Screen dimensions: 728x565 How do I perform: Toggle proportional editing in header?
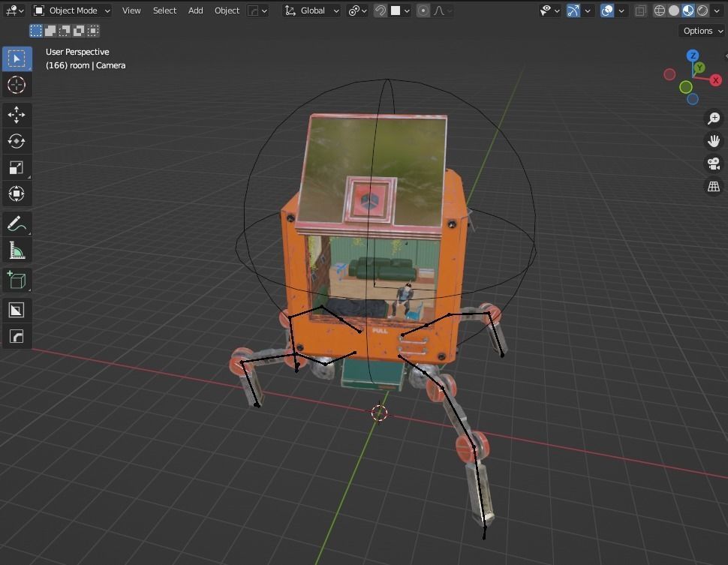point(423,11)
